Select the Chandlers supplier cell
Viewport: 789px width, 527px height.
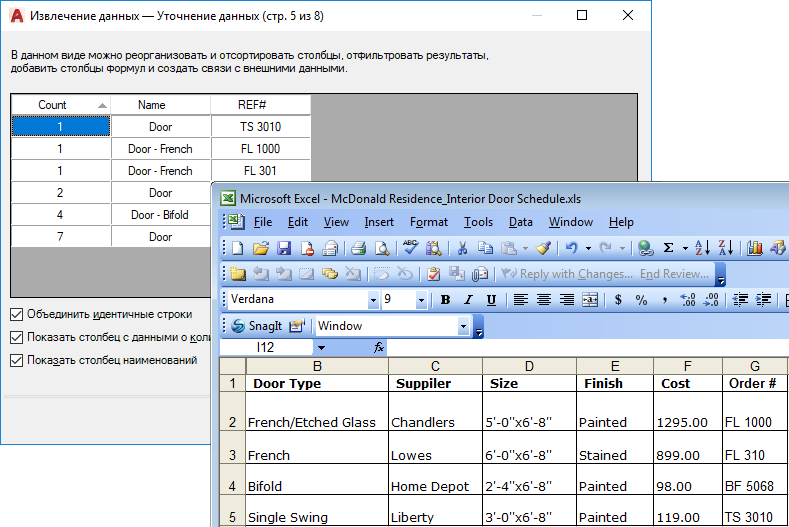pyautogui.click(x=435, y=411)
